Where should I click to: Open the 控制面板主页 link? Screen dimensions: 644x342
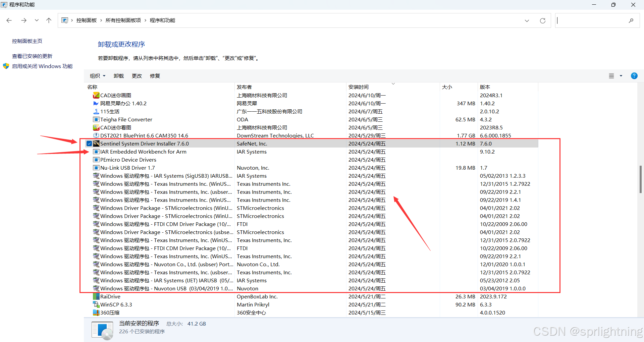pos(27,41)
